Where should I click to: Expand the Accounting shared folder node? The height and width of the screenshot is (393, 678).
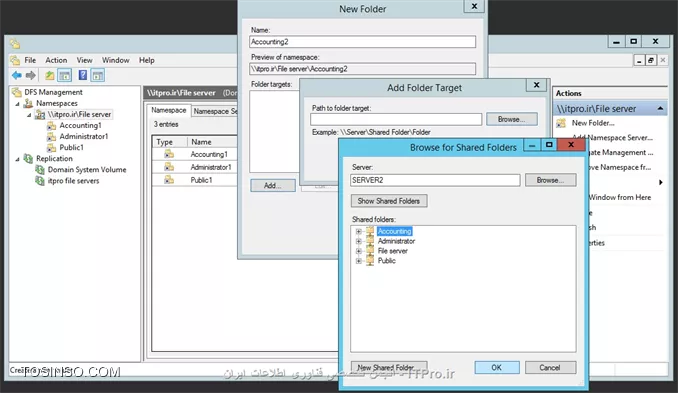click(358, 231)
